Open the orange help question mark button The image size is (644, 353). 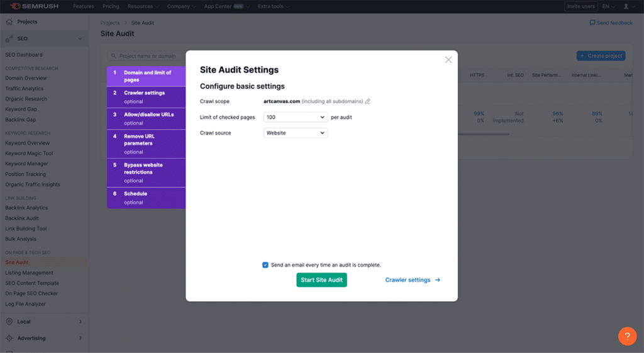click(627, 336)
